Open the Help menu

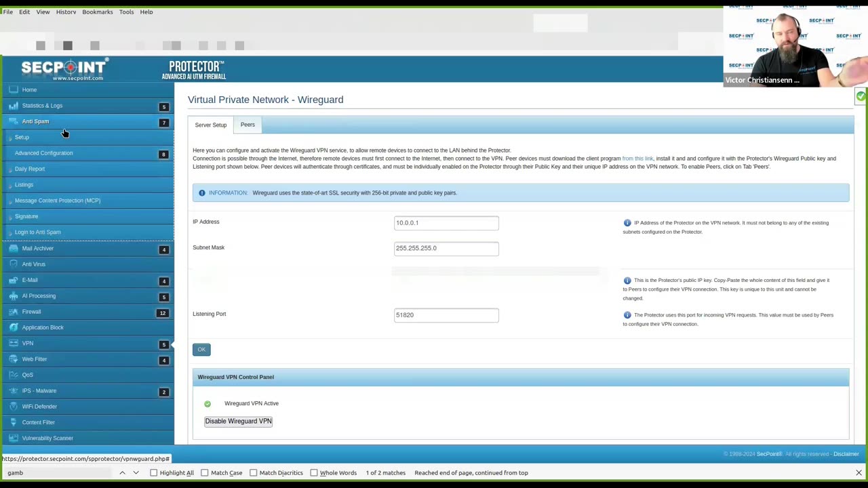[x=146, y=12]
